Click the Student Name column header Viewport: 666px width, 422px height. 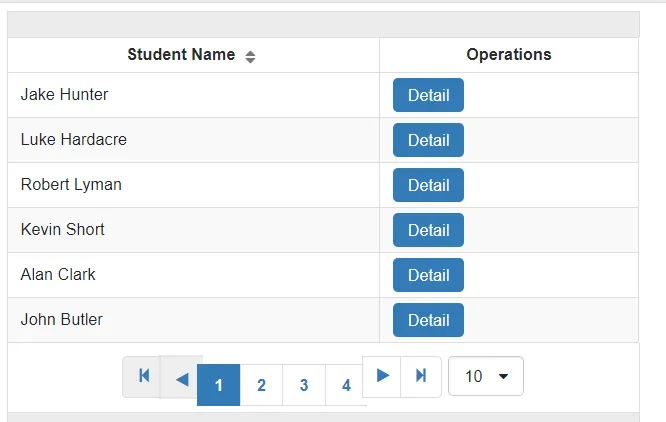181,55
